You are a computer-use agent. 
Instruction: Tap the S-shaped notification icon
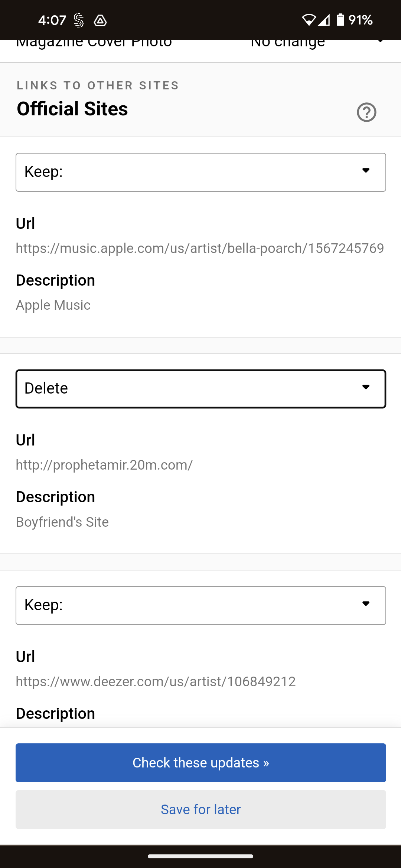pos(79,20)
